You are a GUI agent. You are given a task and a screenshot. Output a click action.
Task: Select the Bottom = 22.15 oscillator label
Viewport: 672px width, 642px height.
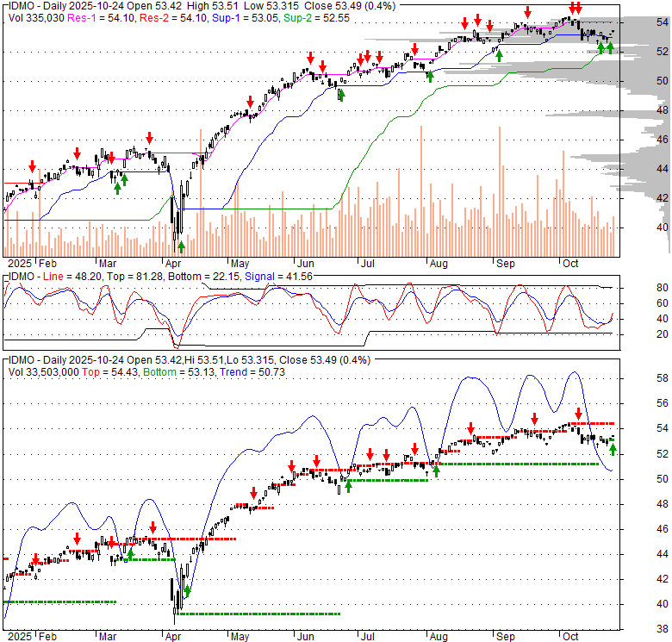coord(204,277)
